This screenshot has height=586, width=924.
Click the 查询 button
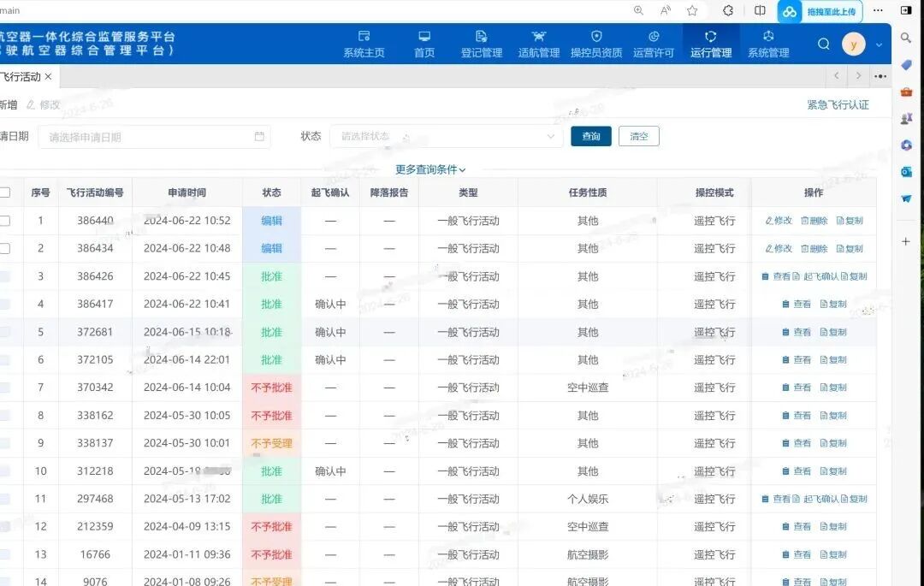tap(591, 136)
